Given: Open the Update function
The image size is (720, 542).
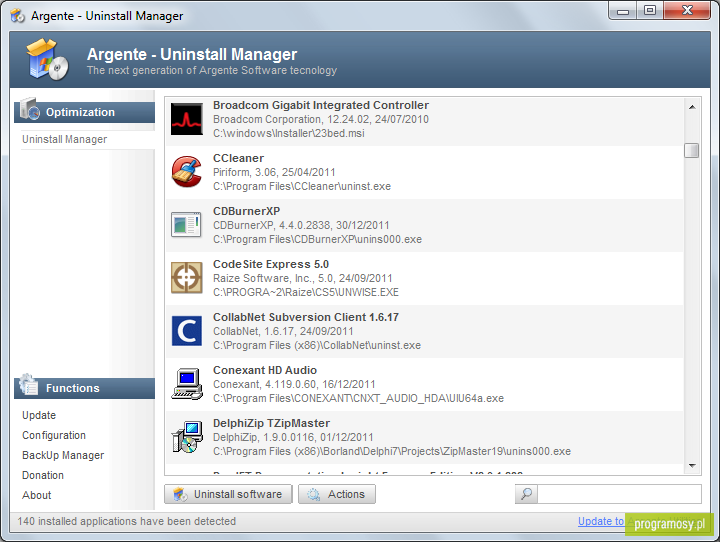Looking at the screenshot, I should tap(39, 415).
